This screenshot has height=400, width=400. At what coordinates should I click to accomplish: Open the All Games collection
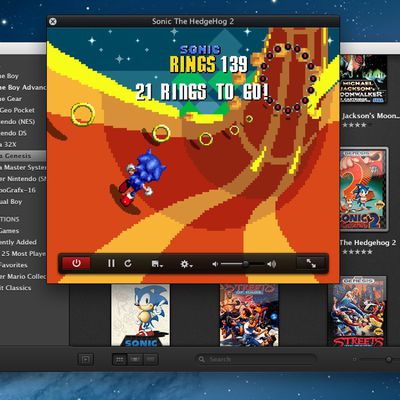point(10,231)
